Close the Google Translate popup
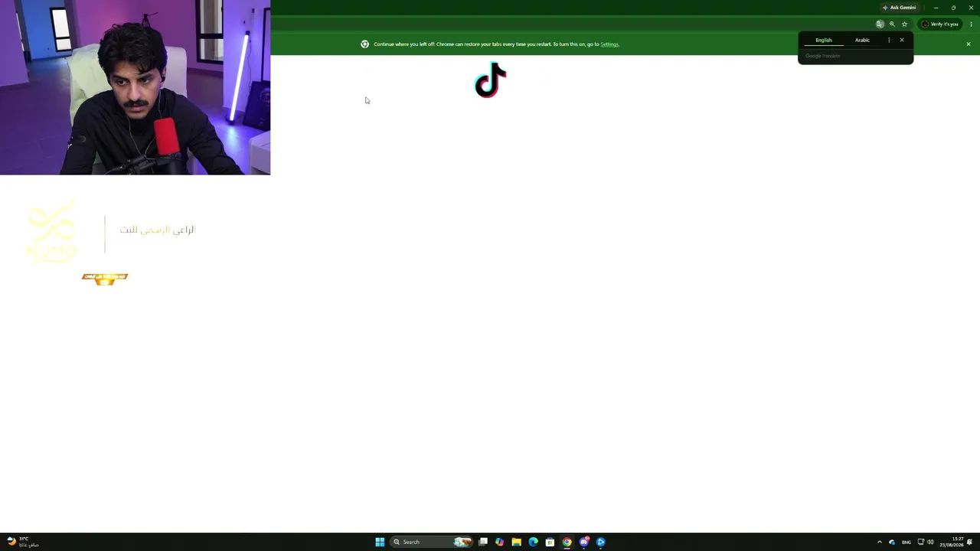 (x=902, y=40)
